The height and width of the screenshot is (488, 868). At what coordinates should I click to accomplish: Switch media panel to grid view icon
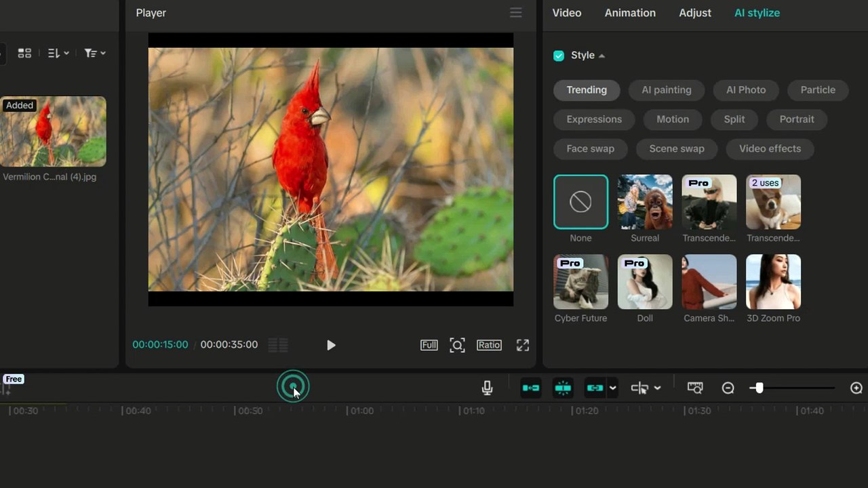tap(24, 53)
